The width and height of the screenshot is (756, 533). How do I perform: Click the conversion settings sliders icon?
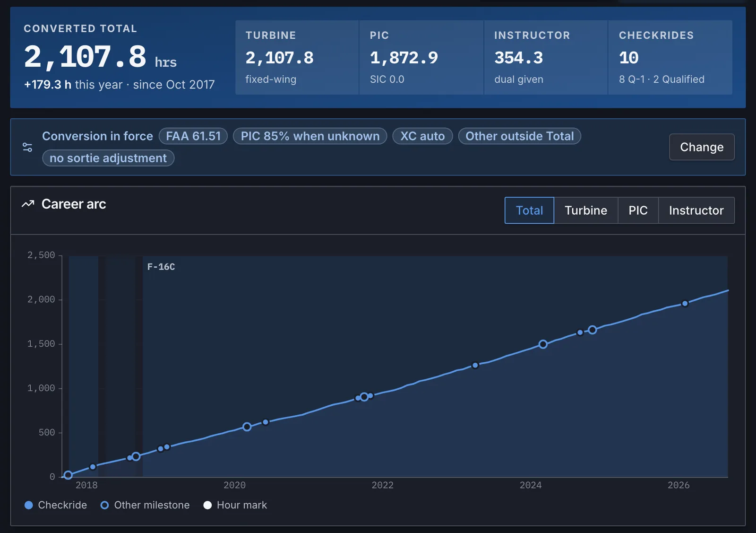pos(28,147)
